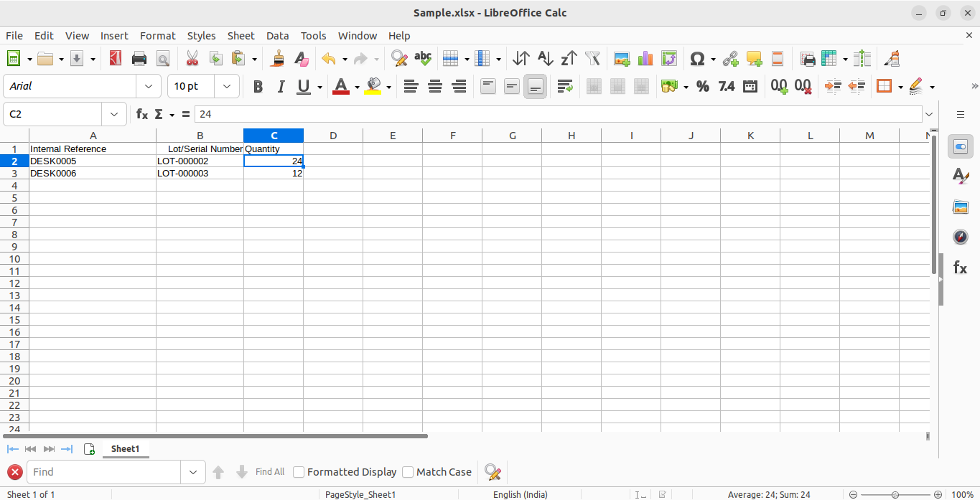The width and height of the screenshot is (980, 500).
Task: Click Find Previous up arrow
Action: (x=218, y=472)
